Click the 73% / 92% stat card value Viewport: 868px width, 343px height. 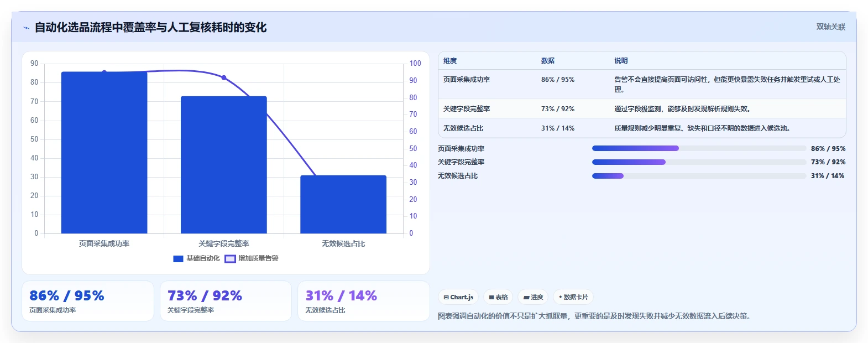point(205,295)
